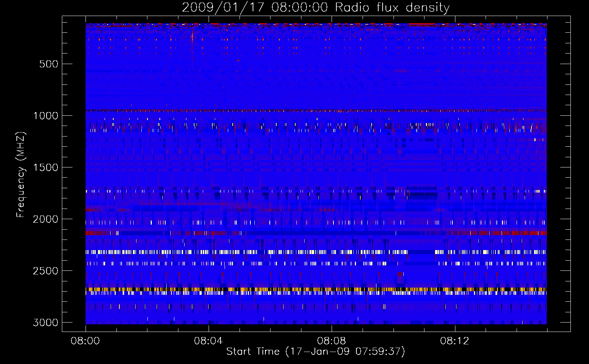
Task: Select the '2009/01/17 08:00:00' title date text
Action: click(x=255, y=8)
